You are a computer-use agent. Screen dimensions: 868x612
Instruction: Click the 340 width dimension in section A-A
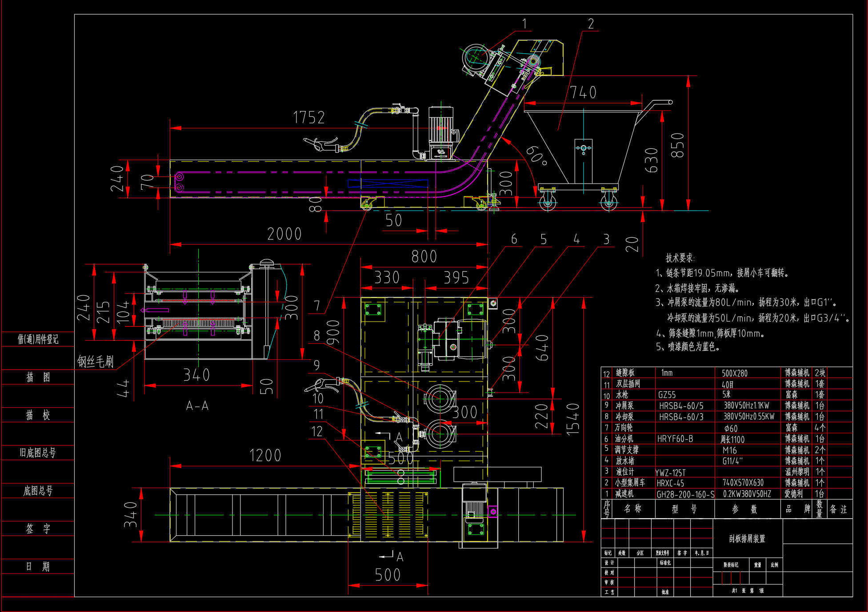196,375
